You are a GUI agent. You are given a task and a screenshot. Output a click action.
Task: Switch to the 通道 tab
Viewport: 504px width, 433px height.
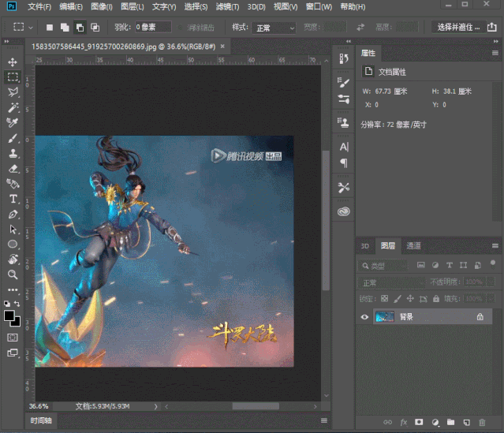coord(413,246)
